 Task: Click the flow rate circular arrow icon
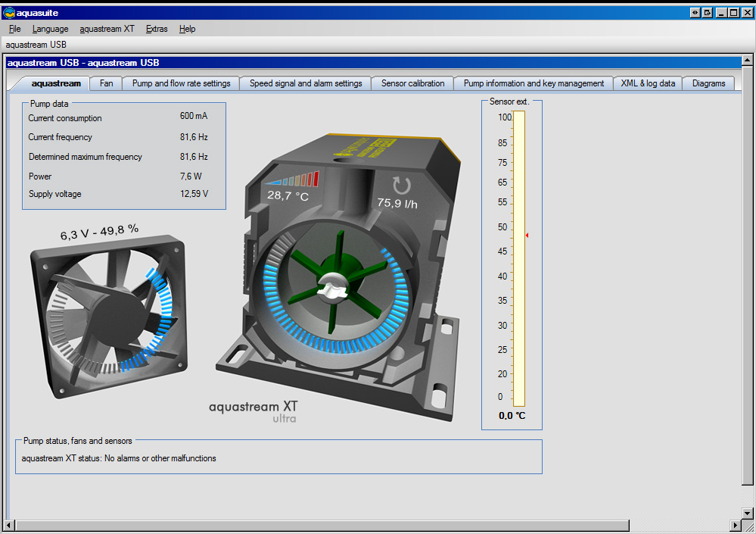pos(401,186)
